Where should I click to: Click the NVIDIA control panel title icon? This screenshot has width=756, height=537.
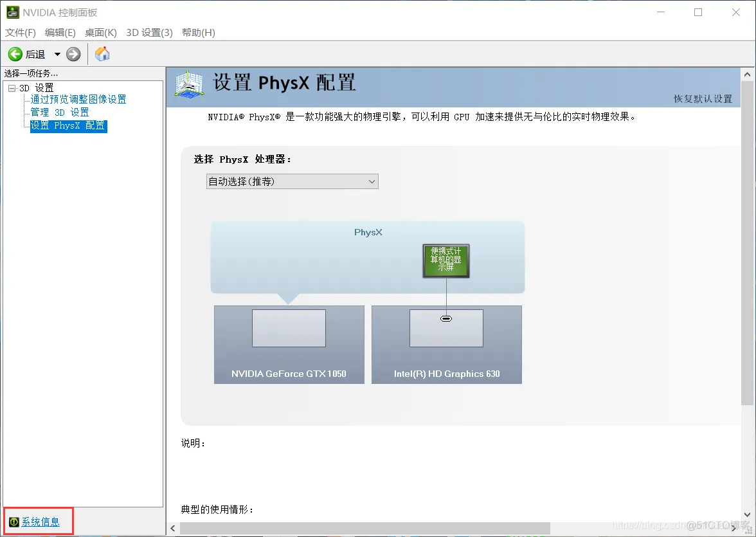click(13, 12)
